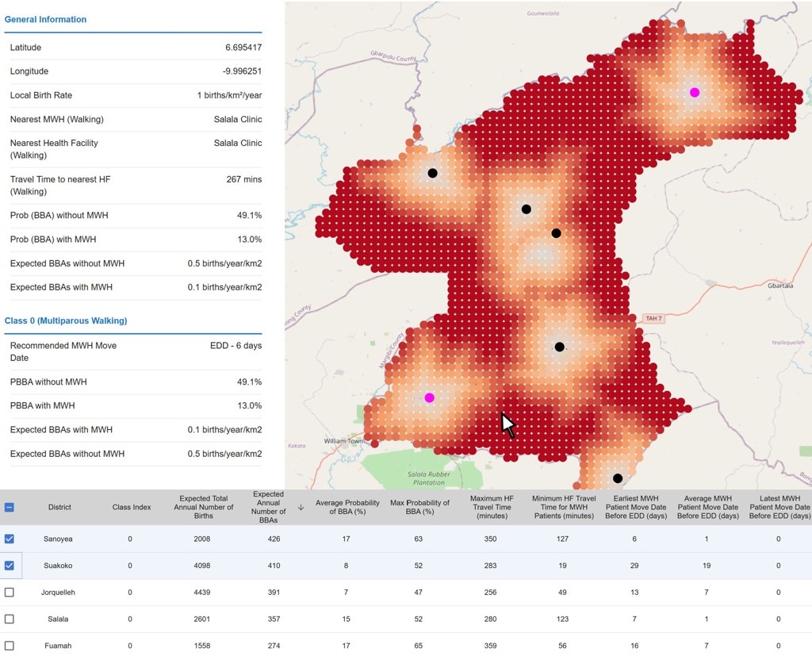Sort by the District column header
Screen dimensions: 812x656
(59, 508)
